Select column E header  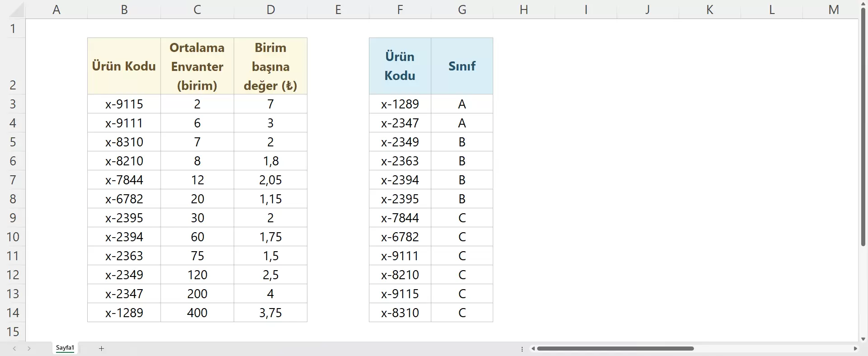[x=338, y=9]
